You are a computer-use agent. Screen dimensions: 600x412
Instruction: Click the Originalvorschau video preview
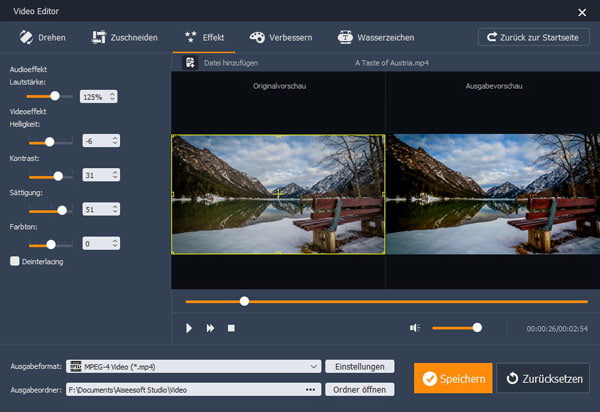278,193
